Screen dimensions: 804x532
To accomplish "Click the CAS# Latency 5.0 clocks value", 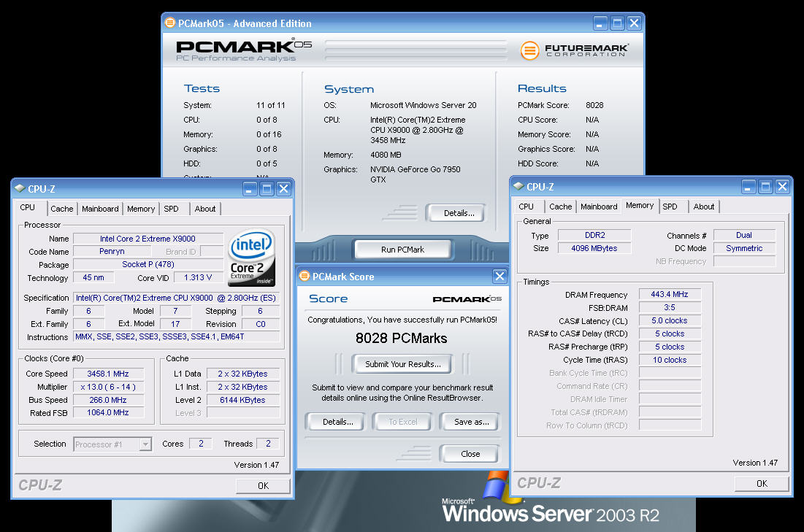I will (670, 320).
